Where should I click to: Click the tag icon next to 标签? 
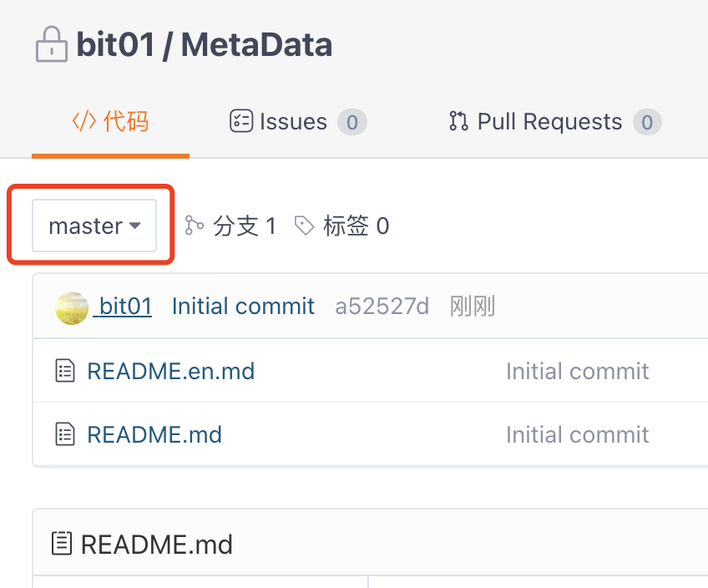(304, 226)
